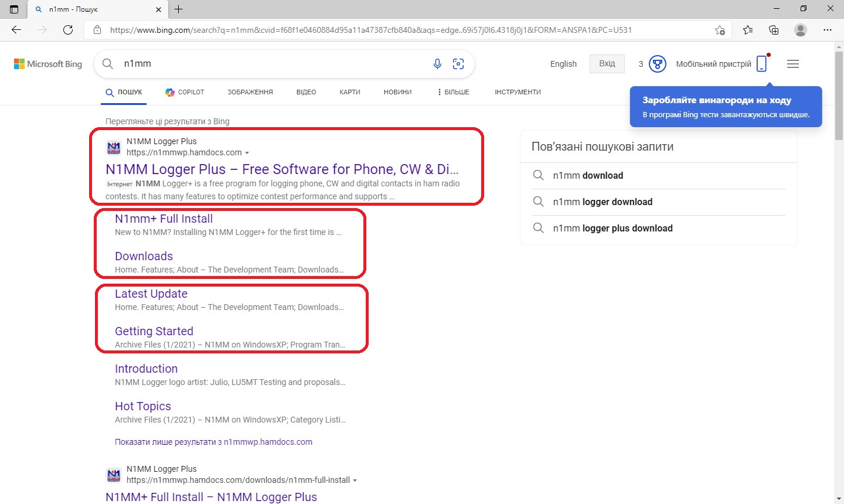Open the Collections icon
Image resolution: width=844 pixels, height=504 pixels.
(x=774, y=30)
